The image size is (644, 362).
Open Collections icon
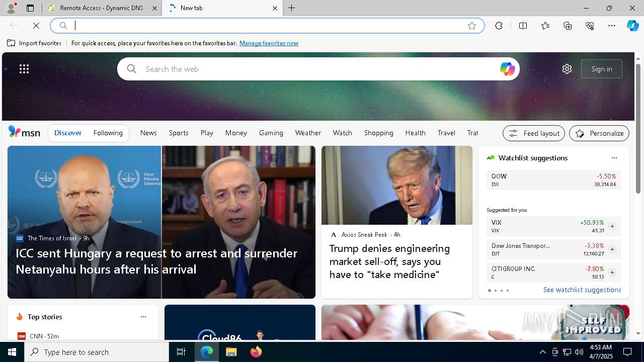coord(568,26)
